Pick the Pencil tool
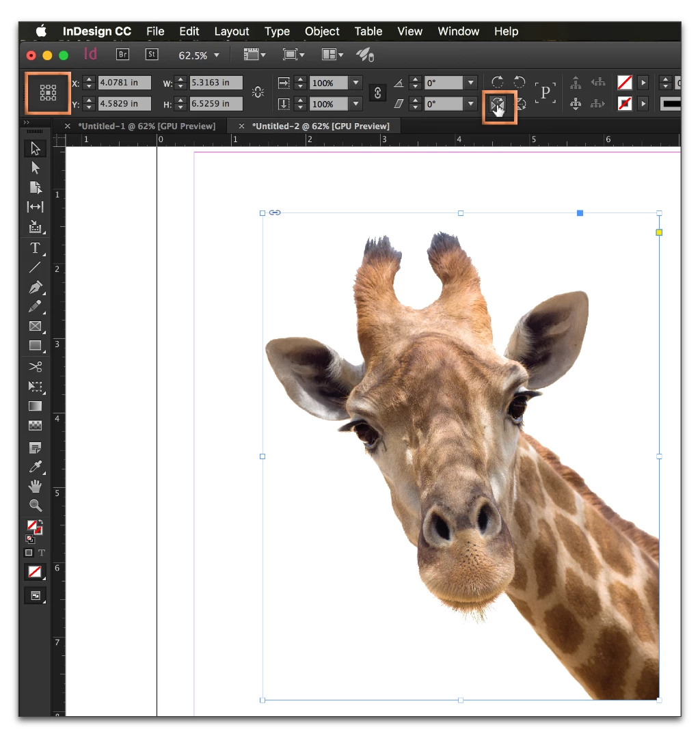This screenshot has height=738, width=700. tap(36, 306)
